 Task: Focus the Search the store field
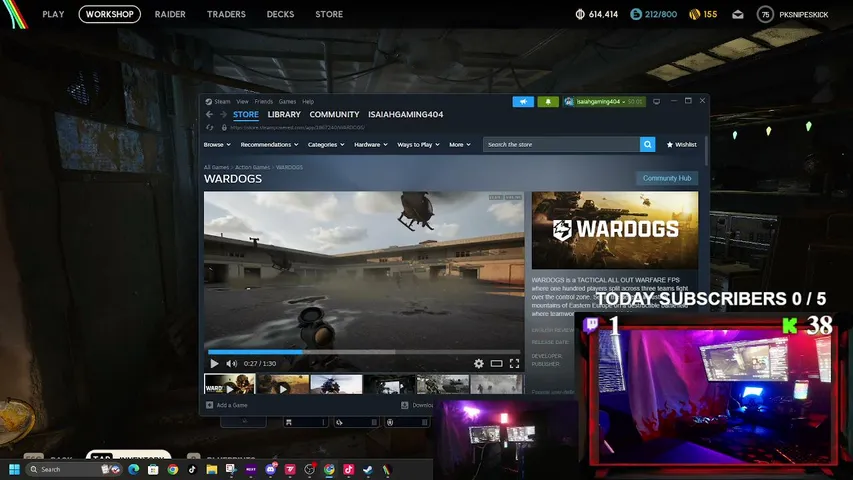click(x=561, y=144)
